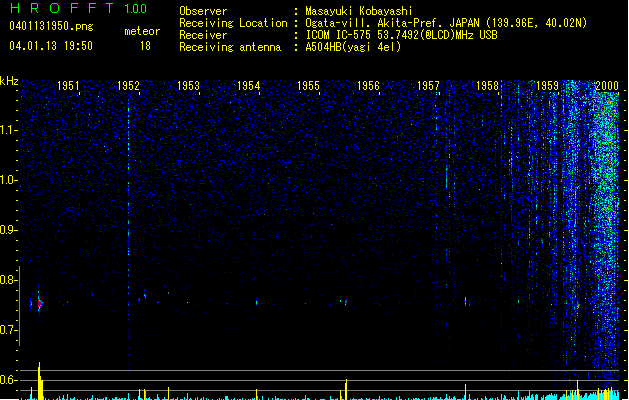This screenshot has width=629, height=400.
Task: Click the 1.1 kHz frequency label
Action: tap(8, 130)
